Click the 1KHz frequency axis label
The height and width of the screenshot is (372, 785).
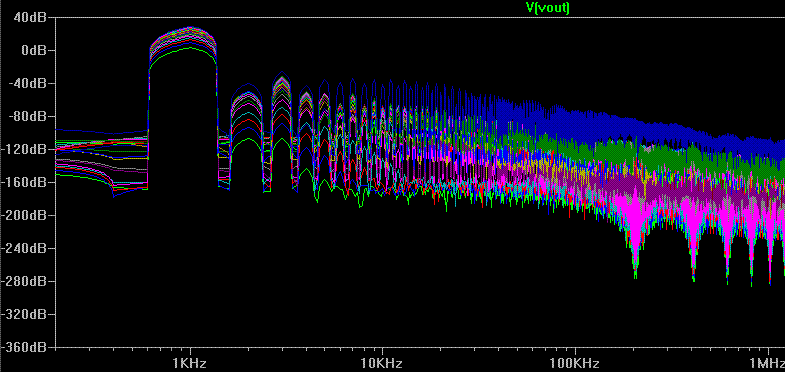tap(190, 363)
